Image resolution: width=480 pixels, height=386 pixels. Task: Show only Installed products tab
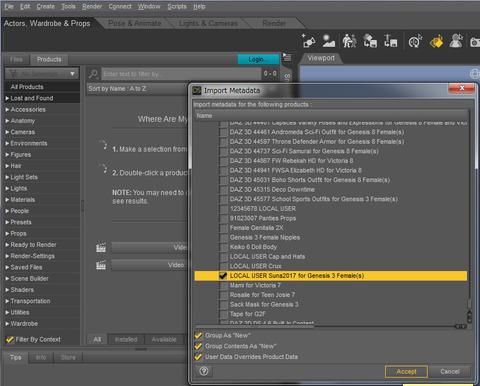[126, 339]
